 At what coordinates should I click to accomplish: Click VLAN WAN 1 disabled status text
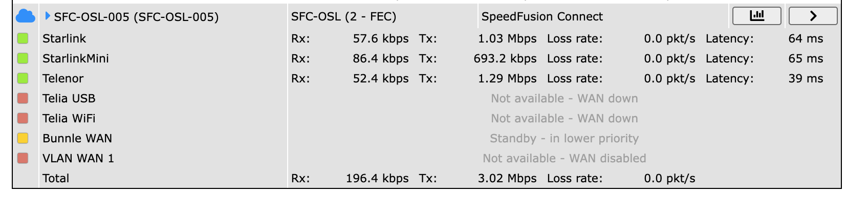[x=564, y=158]
